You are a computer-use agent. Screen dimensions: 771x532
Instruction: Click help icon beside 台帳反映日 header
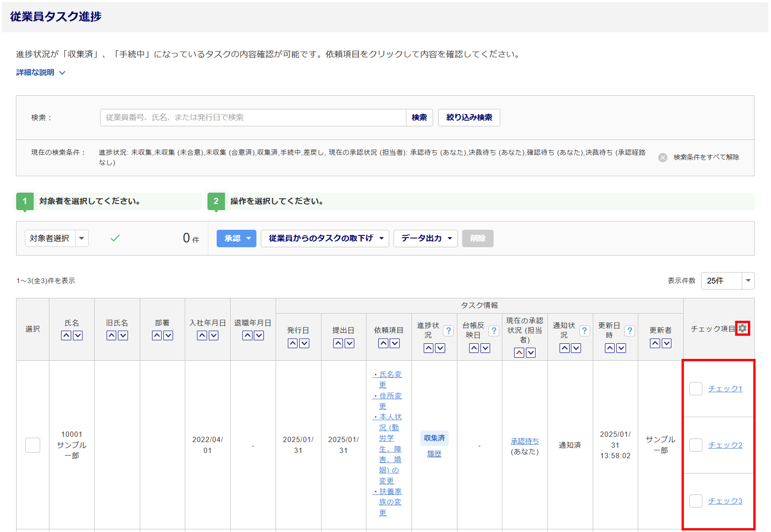[x=493, y=331]
